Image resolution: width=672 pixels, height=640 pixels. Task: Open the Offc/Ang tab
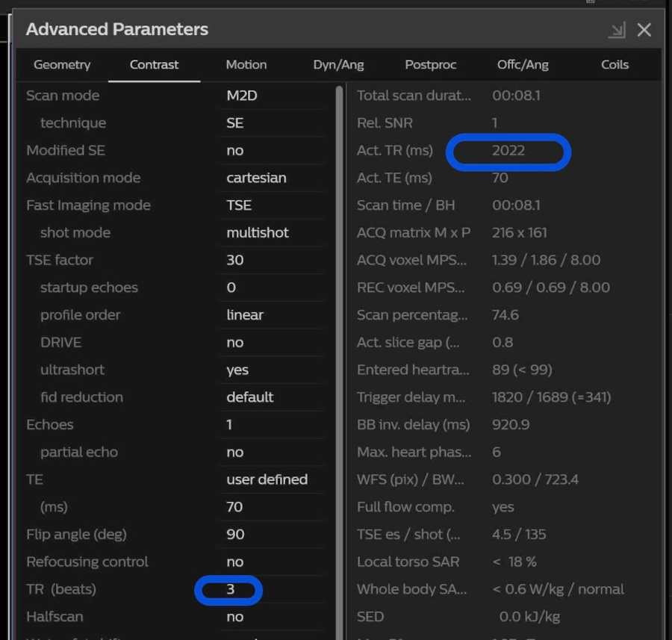(x=523, y=65)
